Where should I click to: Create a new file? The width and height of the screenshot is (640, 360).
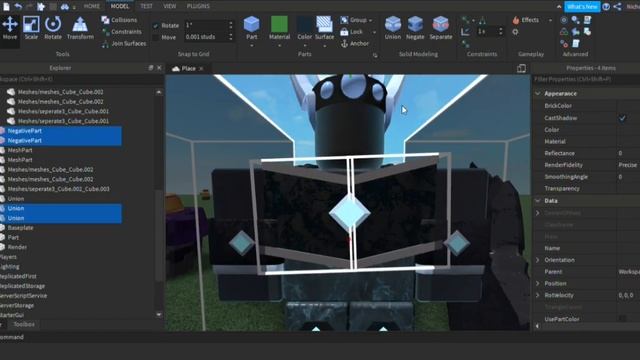tap(6, 6)
